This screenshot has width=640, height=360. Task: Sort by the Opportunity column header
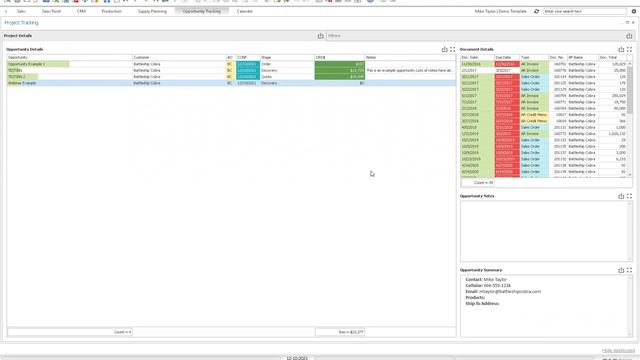[69, 58]
